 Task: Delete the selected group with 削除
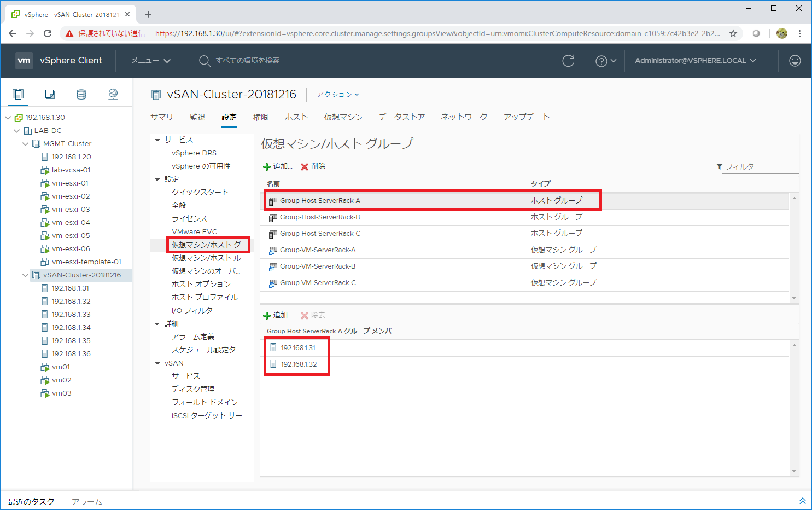pyautogui.click(x=313, y=166)
